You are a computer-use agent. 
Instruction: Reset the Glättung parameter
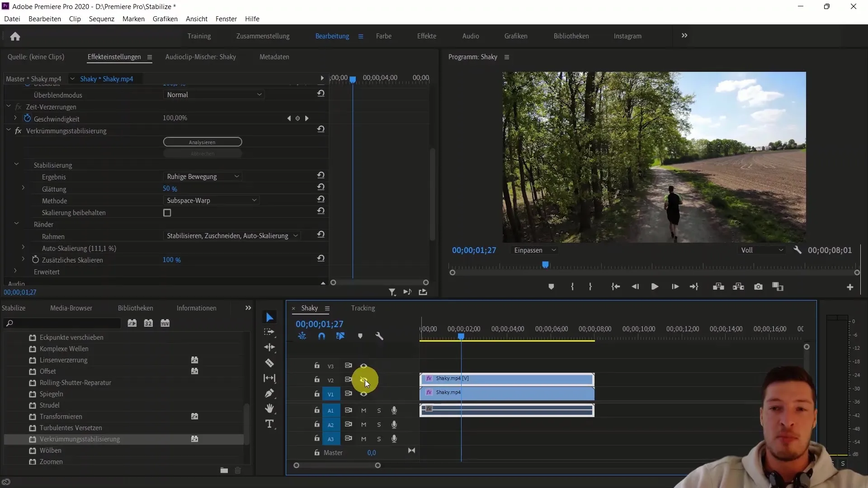pos(321,187)
